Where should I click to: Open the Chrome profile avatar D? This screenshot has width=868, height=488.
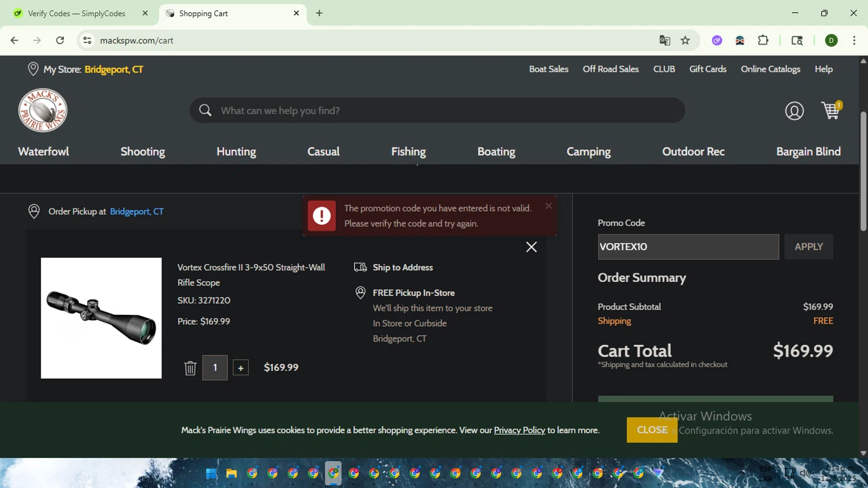click(831, 41)
